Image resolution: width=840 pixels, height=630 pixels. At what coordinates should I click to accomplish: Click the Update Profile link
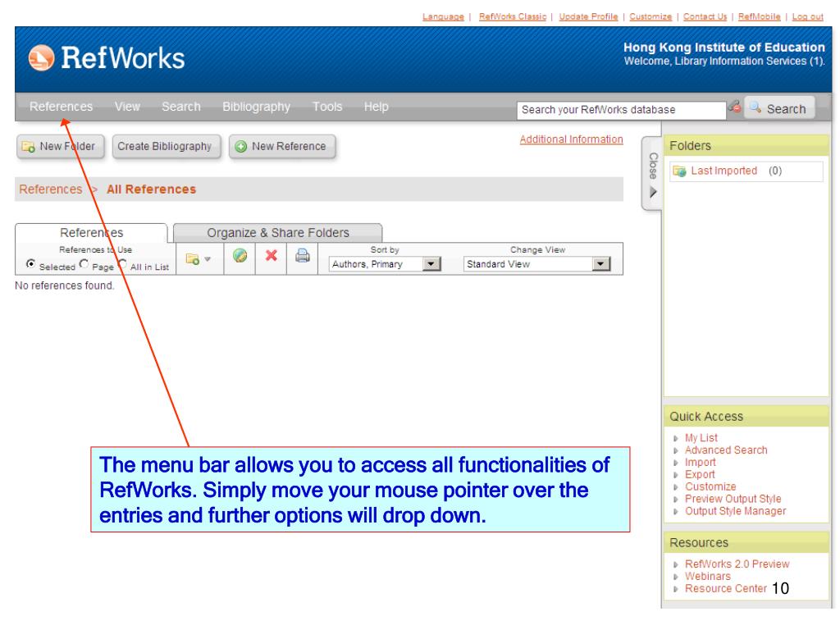[588, 16]
